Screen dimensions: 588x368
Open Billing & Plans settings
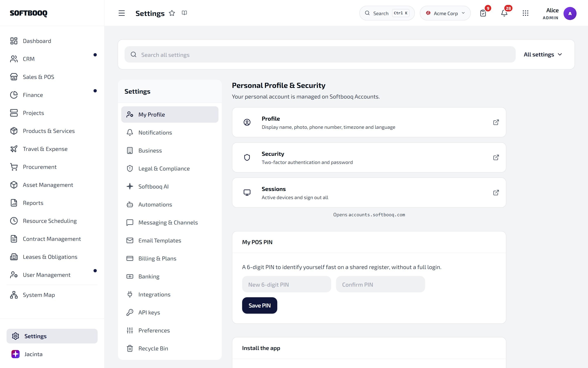pyautogui.click(x=170, y=258)
